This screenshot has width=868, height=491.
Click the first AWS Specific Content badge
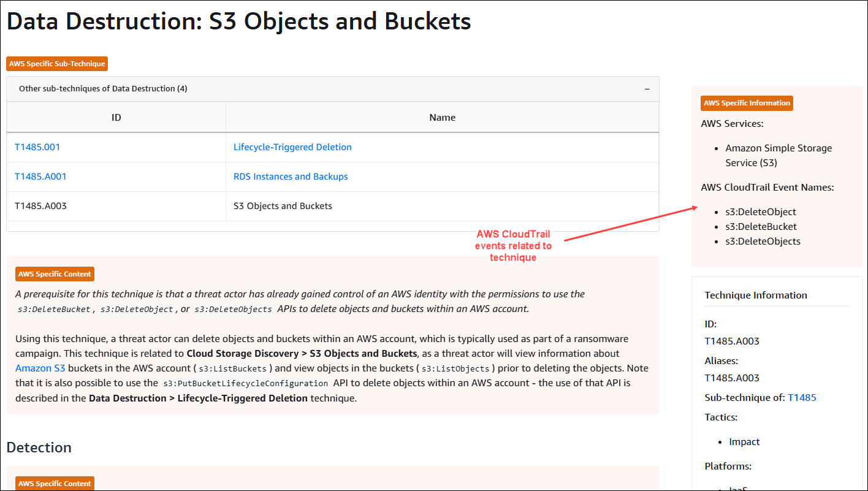click(x=55, y=274)
